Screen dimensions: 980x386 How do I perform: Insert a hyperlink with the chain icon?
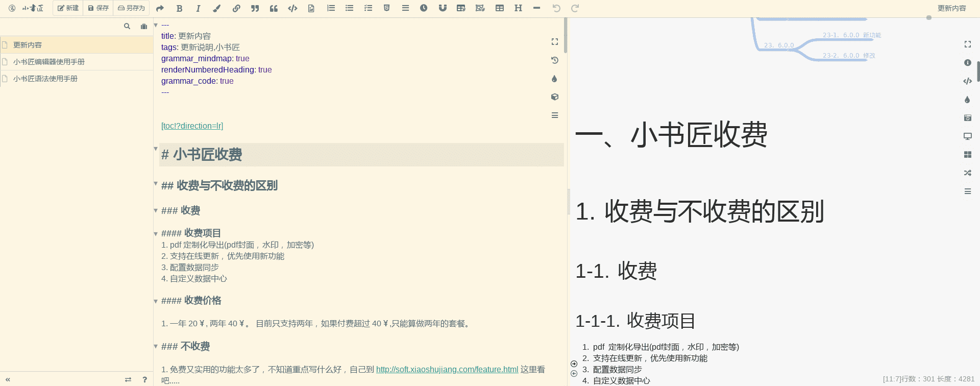236,8
